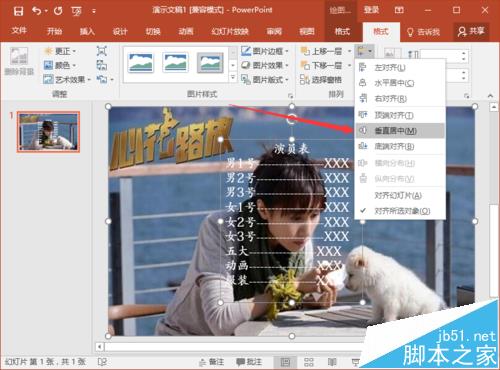Open the Size group dialog launcher
Screen dimensions: 500x370
coord(466,96)
